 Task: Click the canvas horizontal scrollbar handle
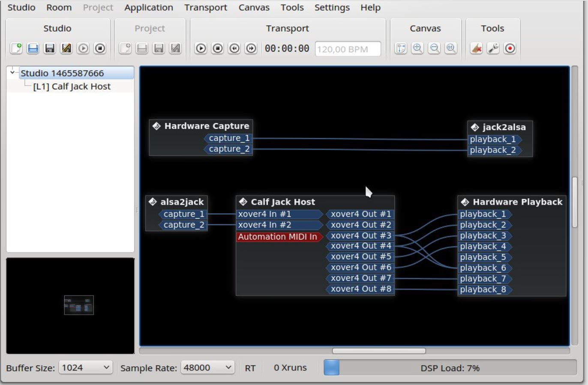click(x=379, y=351)
